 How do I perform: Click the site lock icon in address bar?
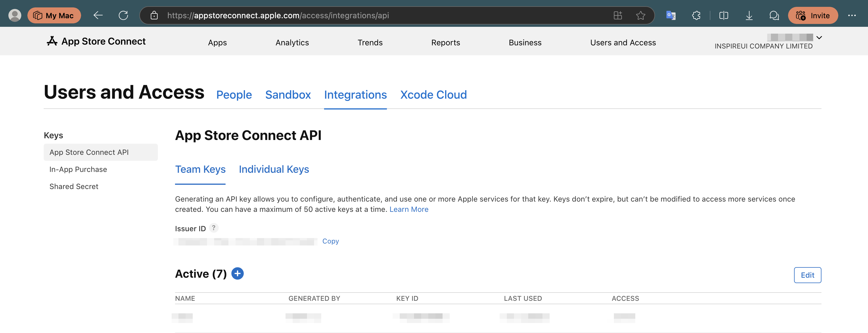coord(154,15)
